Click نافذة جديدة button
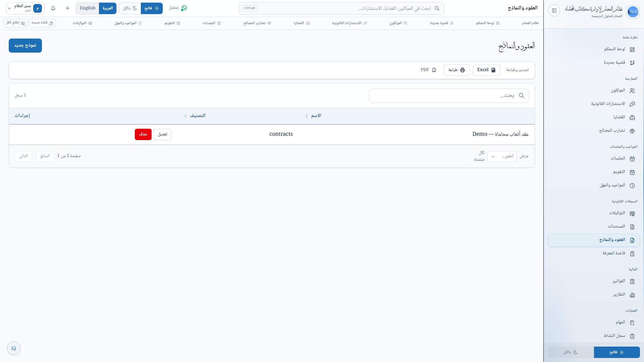 (42, 23)
